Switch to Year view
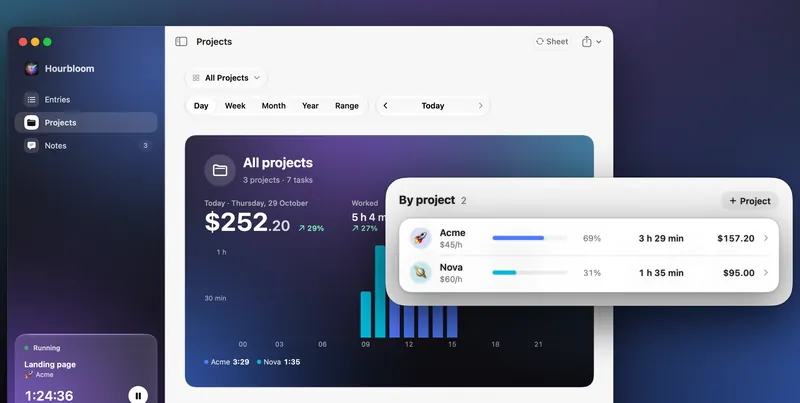 coord(310,106)
